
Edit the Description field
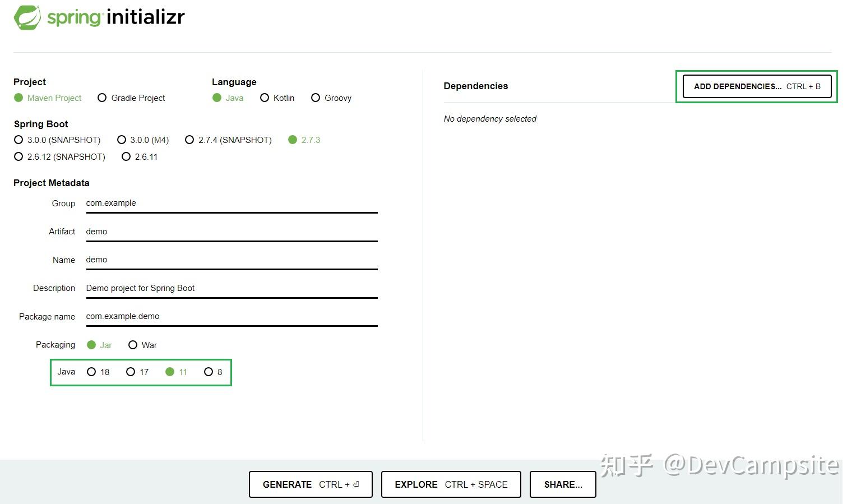point(232,289)
